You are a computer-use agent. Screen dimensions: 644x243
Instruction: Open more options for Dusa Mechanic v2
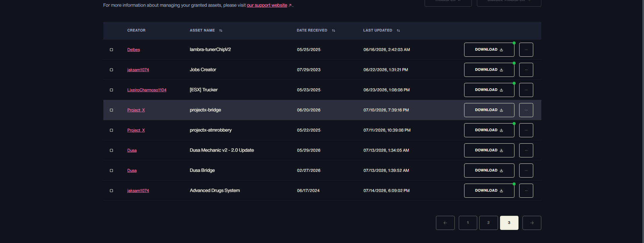click(x=526, y=150)
